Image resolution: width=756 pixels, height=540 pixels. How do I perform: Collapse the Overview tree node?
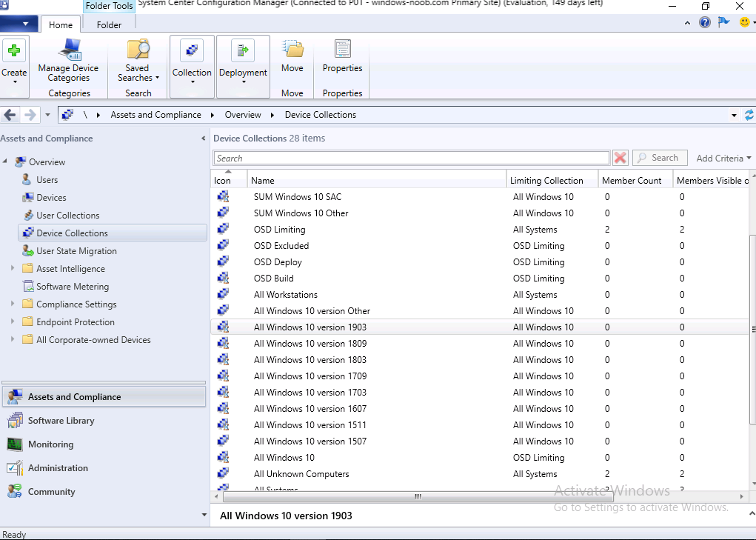(x=5, y=161)
